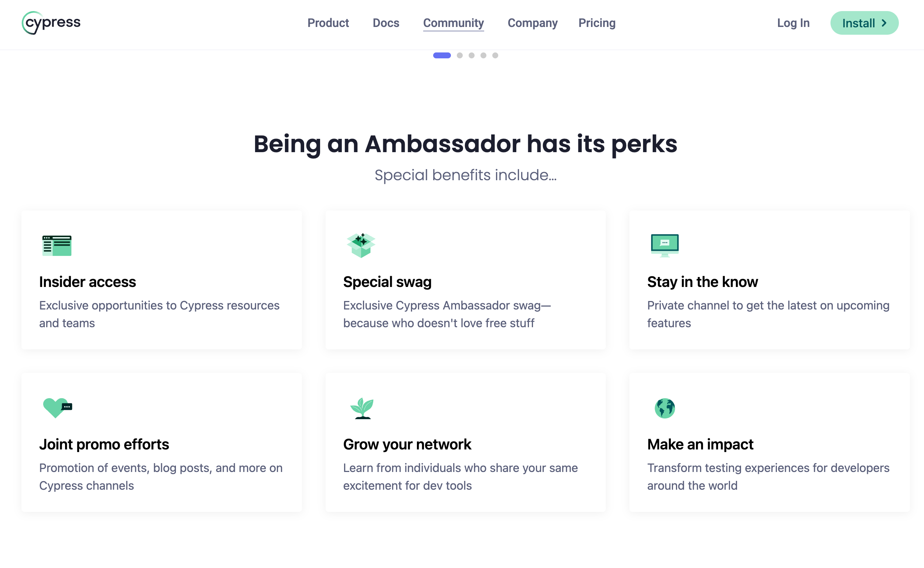Expand the Docs navigation item

coord(386,23)
